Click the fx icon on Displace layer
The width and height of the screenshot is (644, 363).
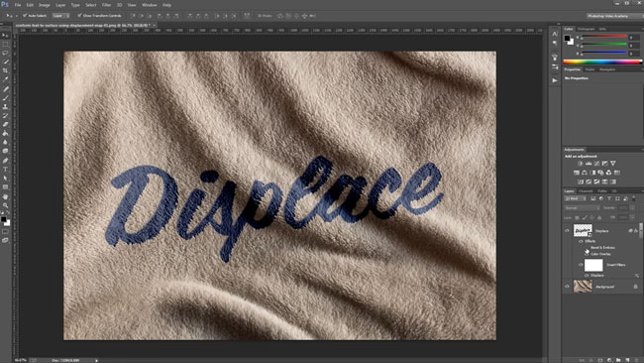pyautogui.click(x=636, y=231)
